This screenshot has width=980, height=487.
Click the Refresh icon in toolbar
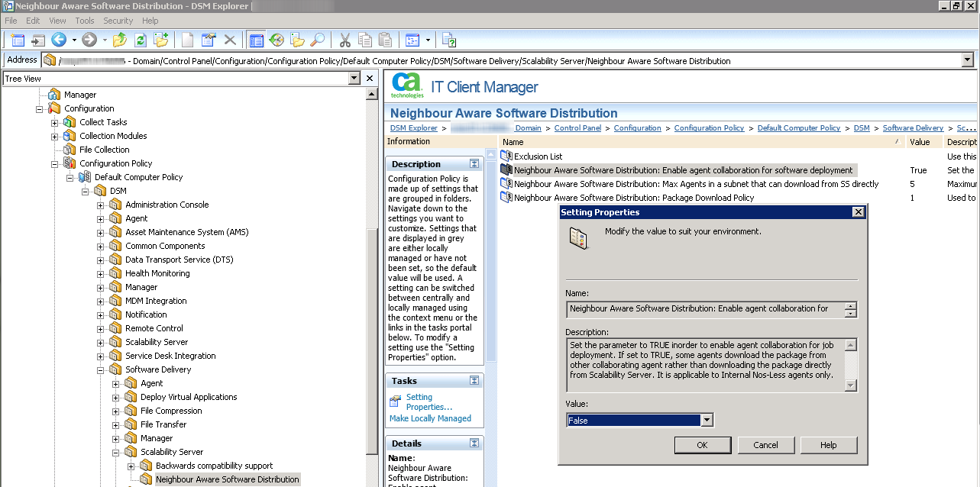(141, 40)
